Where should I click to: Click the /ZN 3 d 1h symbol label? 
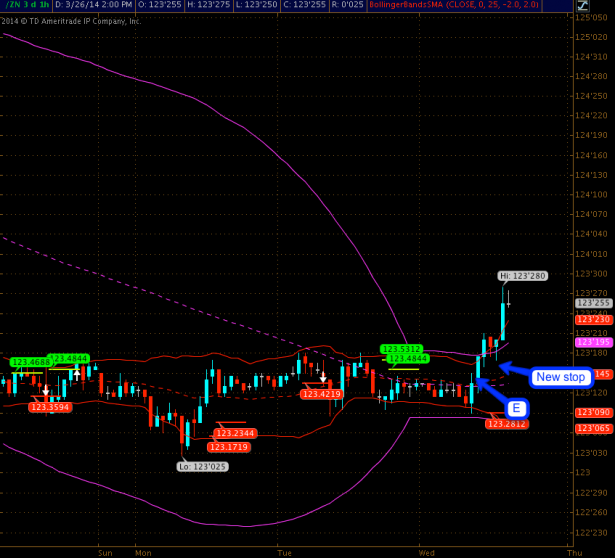(x=26, y=5)
